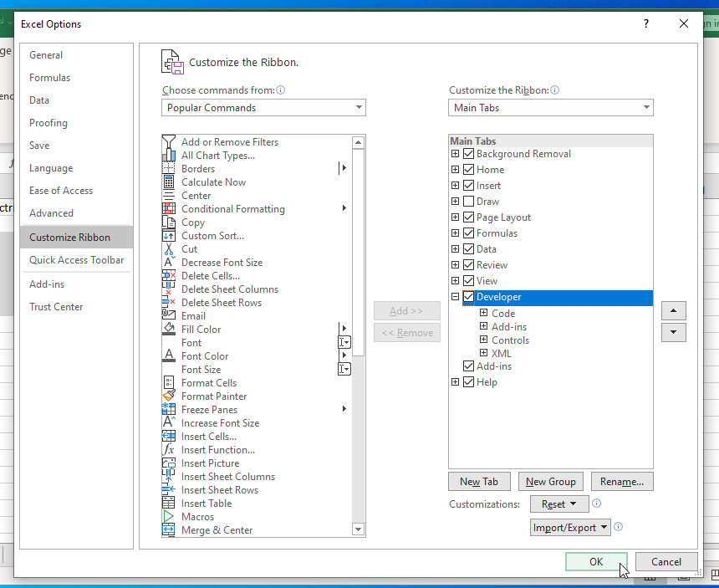
Task: Click the Copy command icon
Action: (x=169, y=222)
